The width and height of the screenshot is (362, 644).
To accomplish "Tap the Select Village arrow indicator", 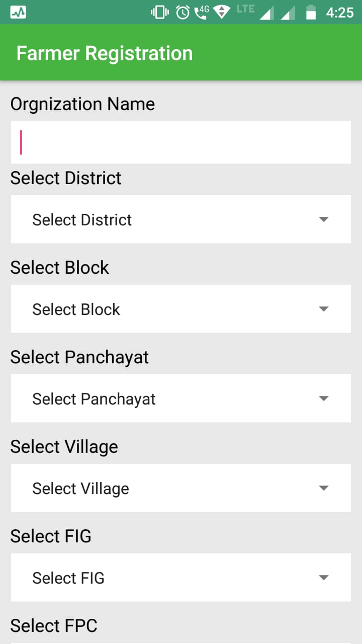I will tap(324, 488).
